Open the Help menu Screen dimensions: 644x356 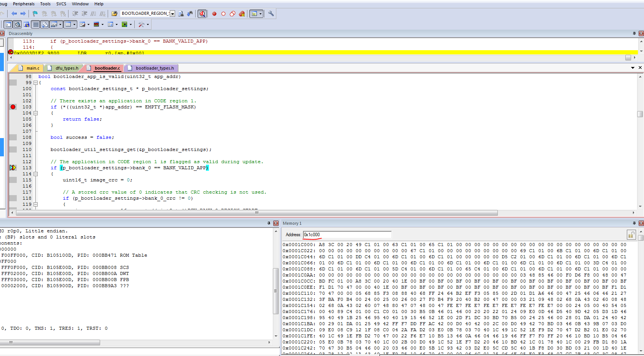point(99,4)
